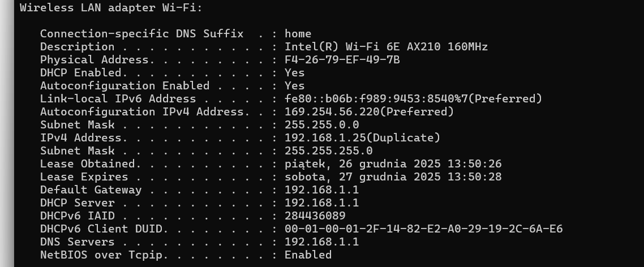Click the Default Gateway value 192.168.1.1

click(x=321, y=190)
